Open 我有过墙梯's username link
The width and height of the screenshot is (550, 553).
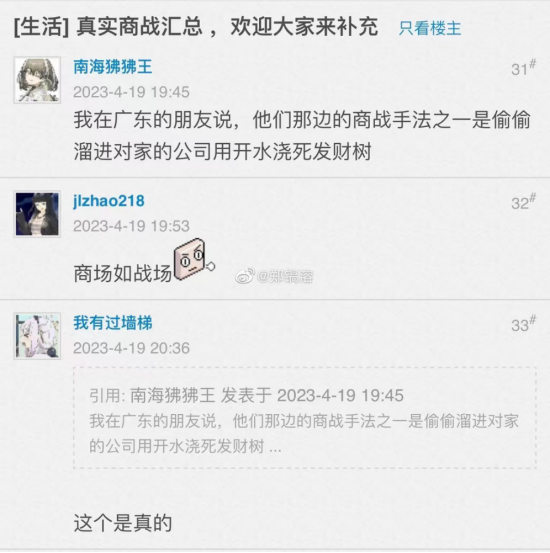pyautogui.click(x=113, y=323)
